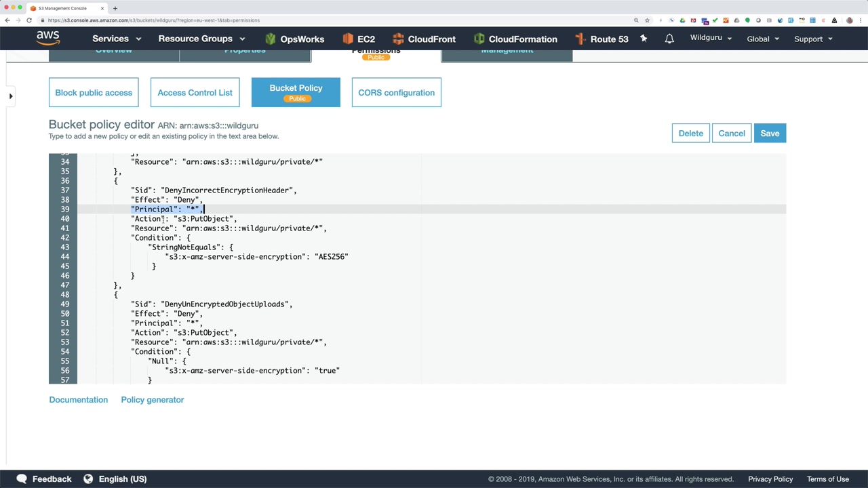Click line 56 server-side-encryption true

tap(252, 371)
